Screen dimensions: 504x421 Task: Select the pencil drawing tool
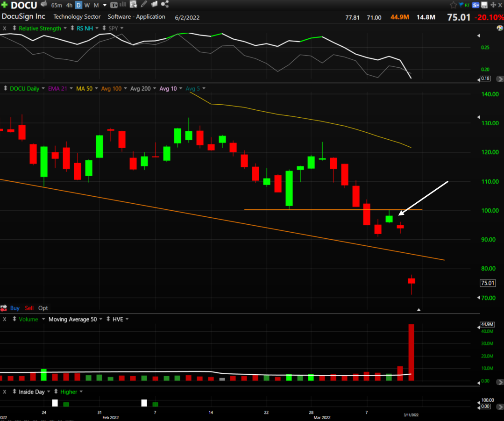click(x=144, y=4)
